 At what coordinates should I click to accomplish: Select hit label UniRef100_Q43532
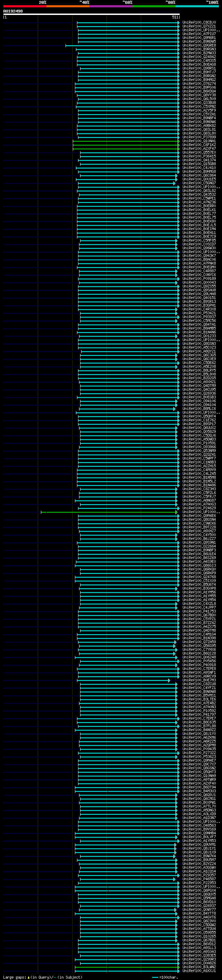coord(199,194)
